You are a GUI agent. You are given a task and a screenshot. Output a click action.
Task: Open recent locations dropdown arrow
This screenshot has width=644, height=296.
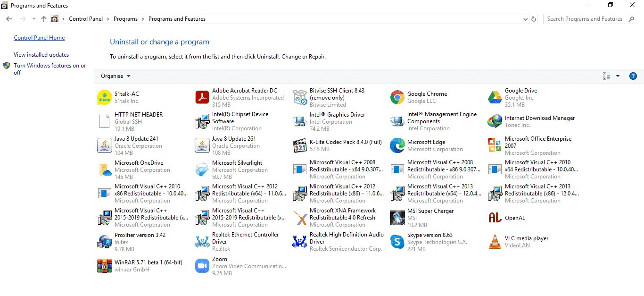(x=34, y=19)
